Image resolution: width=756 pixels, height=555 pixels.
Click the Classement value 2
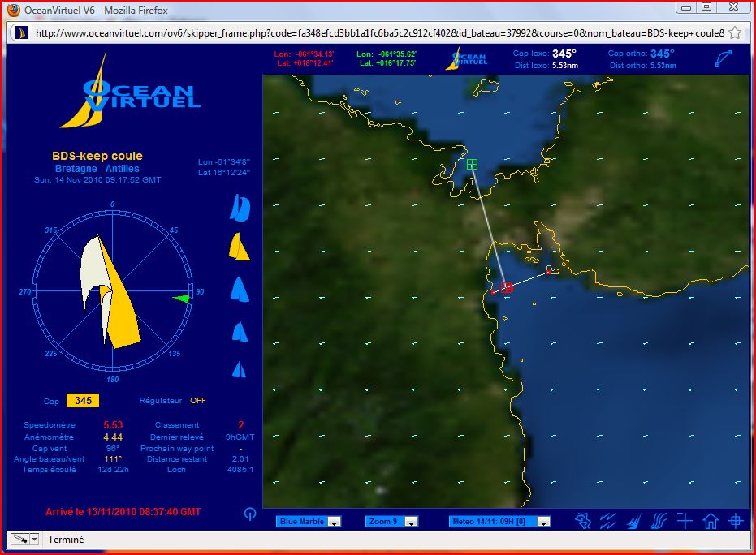(x=240, y=425)
